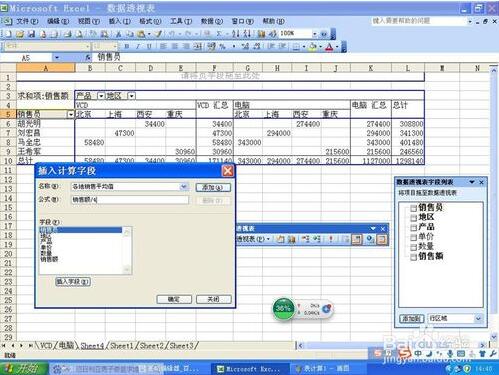Click the 插入字段 button

(73, 282)
